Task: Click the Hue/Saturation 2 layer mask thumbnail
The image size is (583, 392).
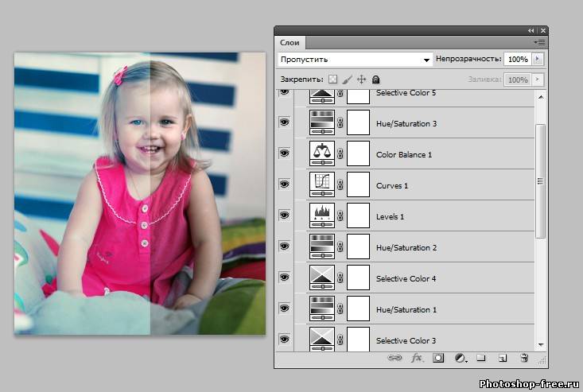Action: pos(359,247)
